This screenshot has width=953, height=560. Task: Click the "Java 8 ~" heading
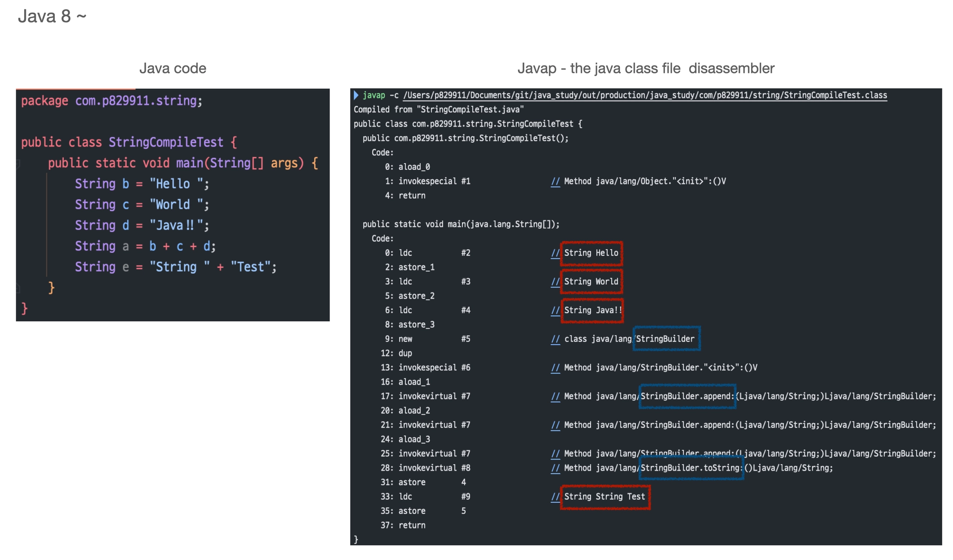coord(52,17)
